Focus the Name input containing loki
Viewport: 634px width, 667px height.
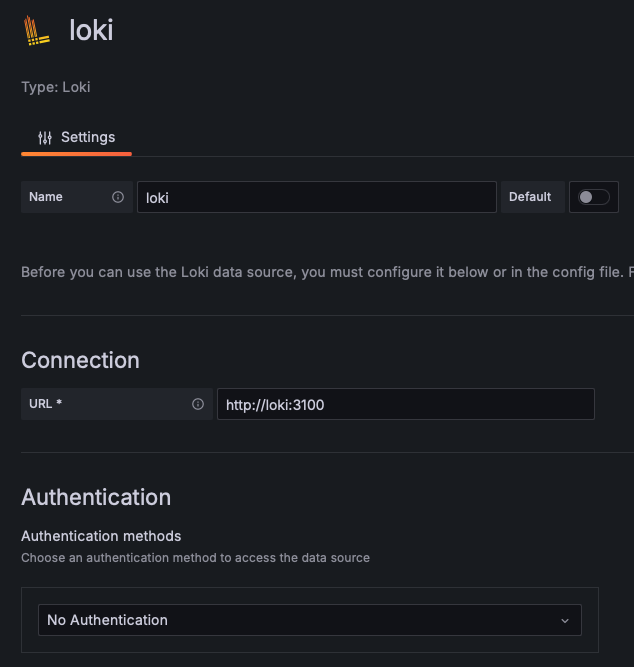[316, 197]
